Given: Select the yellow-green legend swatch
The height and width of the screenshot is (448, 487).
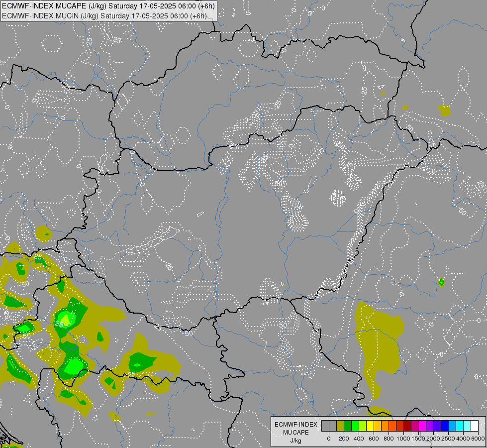Looking at the screenshot, I should 363,426.
